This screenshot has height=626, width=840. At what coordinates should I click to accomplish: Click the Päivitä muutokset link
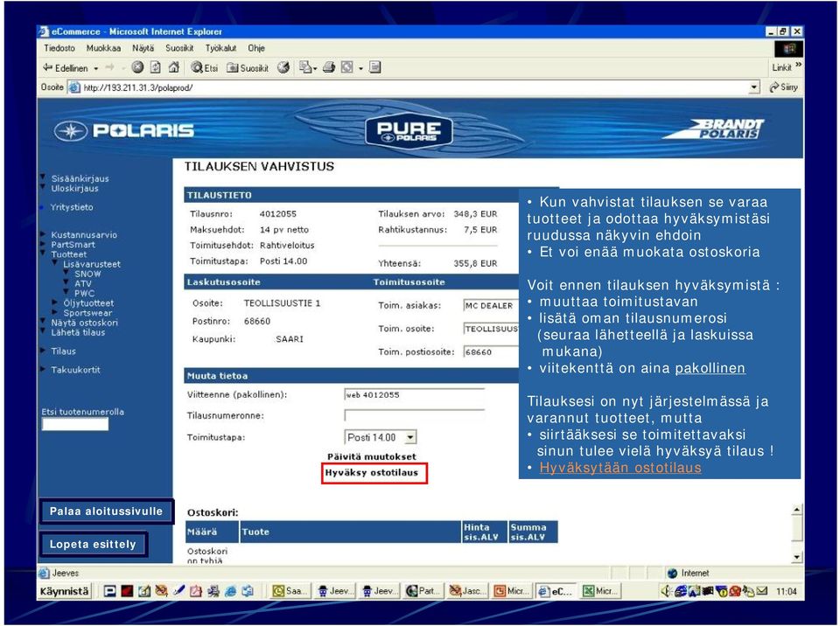pyautogui.click(x=372, y=456)
